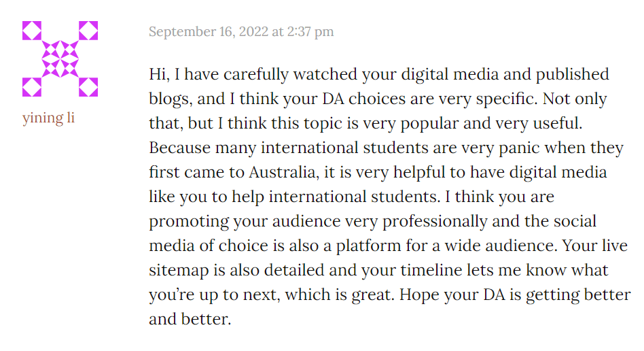The image size is (644, 351).
Task: Click the word "Hi" starting the comment
Action: click(x=158, y=74)
